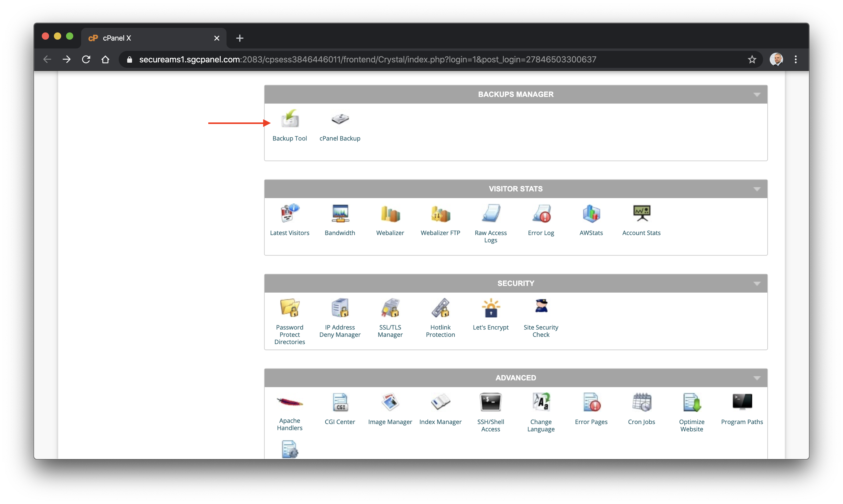This screenshot has width=843, height=504.
Task: Open the cPanel Backup icon
Action: [x=340, y=119]
